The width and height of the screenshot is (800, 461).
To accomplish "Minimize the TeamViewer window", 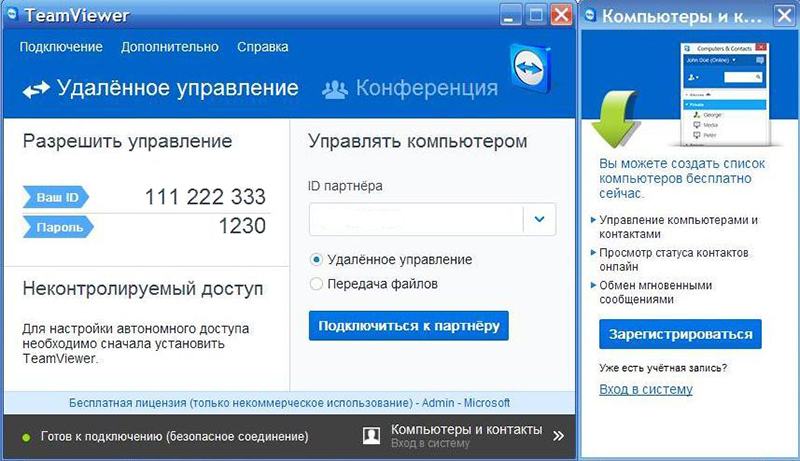I will point(510,14).
